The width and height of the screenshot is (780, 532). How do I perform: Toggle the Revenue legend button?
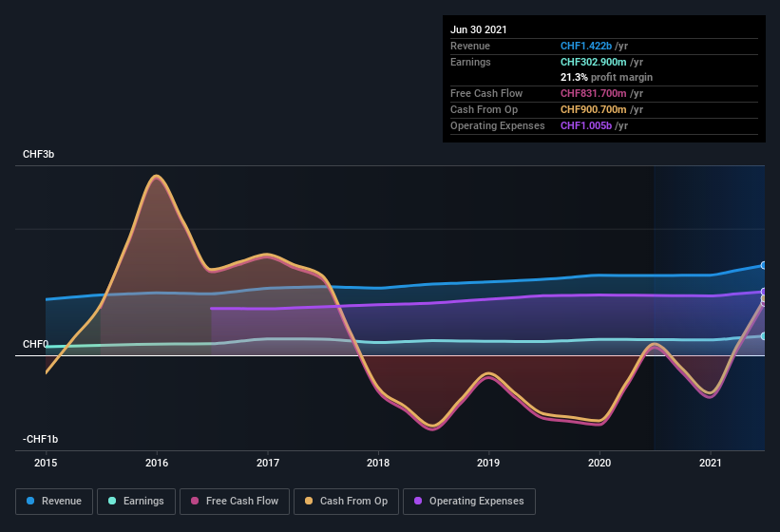point(54,501)
